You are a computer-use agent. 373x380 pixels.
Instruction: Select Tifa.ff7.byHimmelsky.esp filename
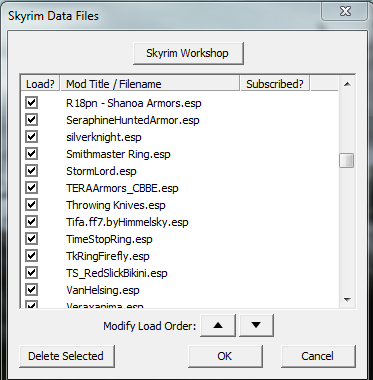127,222
